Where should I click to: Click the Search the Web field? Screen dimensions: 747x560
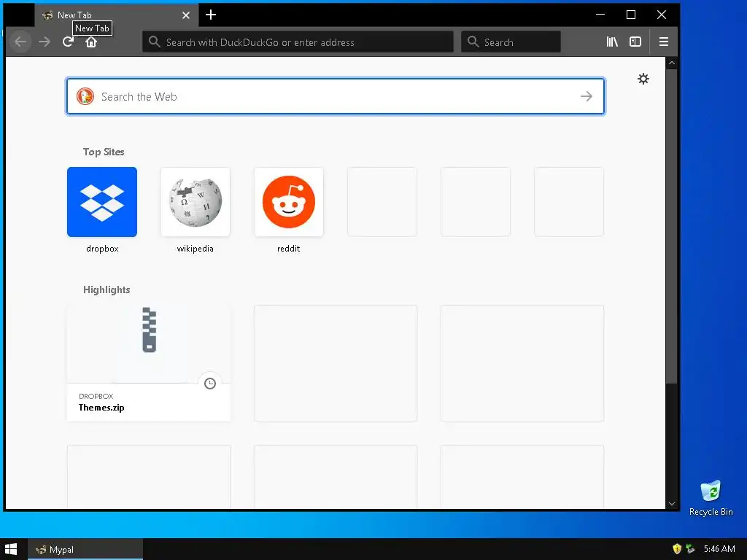pyautogui.click(x=336, y=96)
